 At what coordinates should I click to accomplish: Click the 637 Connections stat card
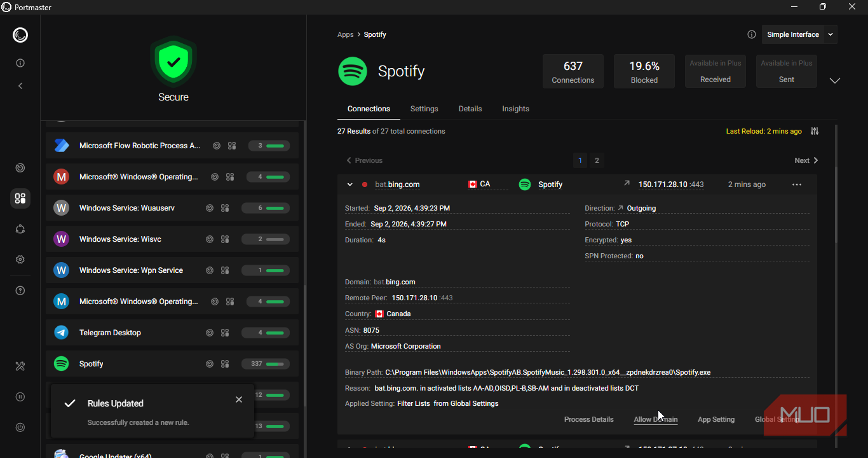[573, 71]
